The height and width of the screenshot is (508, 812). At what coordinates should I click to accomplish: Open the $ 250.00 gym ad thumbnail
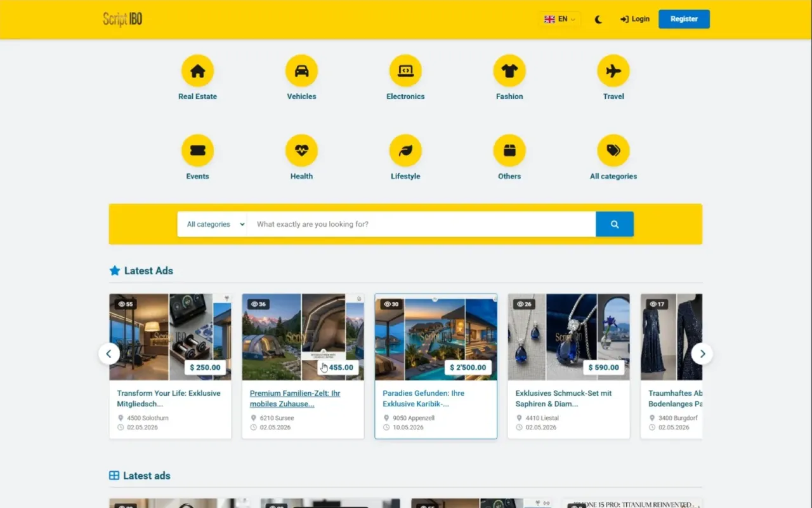[x=170, y=337]
